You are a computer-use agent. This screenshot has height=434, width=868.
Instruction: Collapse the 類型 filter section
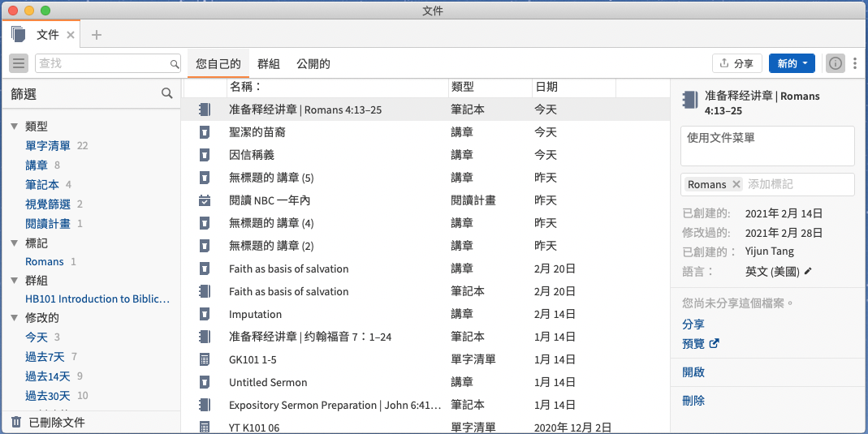[14, 127]
